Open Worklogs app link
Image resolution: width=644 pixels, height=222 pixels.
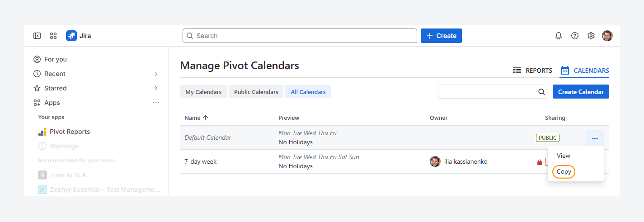click(64, 146)
